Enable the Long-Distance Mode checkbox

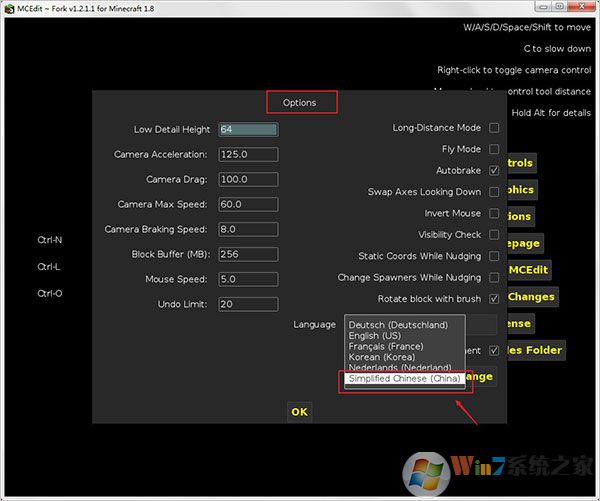[x=494, y=128]
